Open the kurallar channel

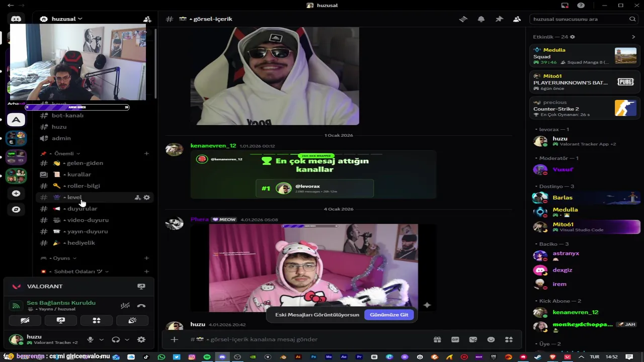[96, 174]
